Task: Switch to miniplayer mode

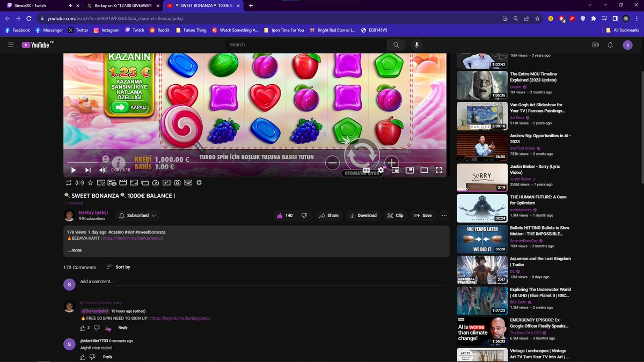Action: click(396, 170)
